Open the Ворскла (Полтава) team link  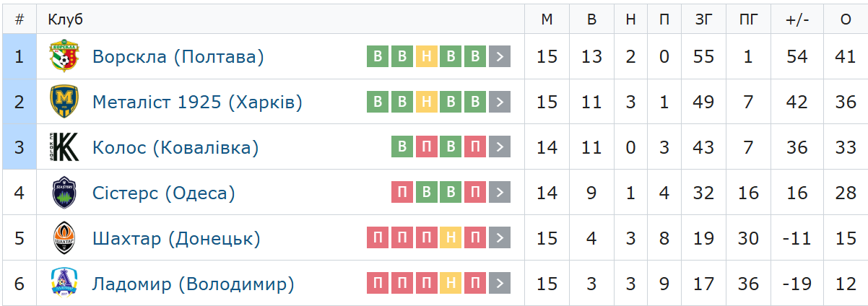pos(178,56)
